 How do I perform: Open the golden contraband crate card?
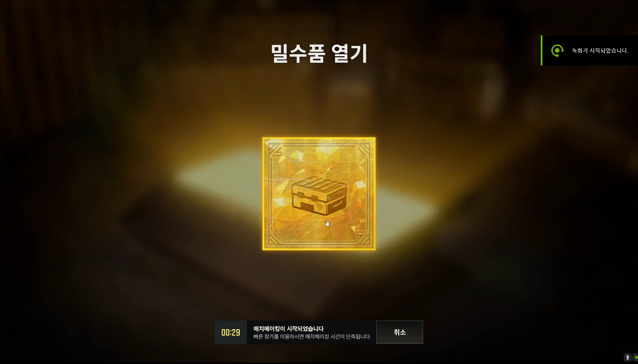319,194
